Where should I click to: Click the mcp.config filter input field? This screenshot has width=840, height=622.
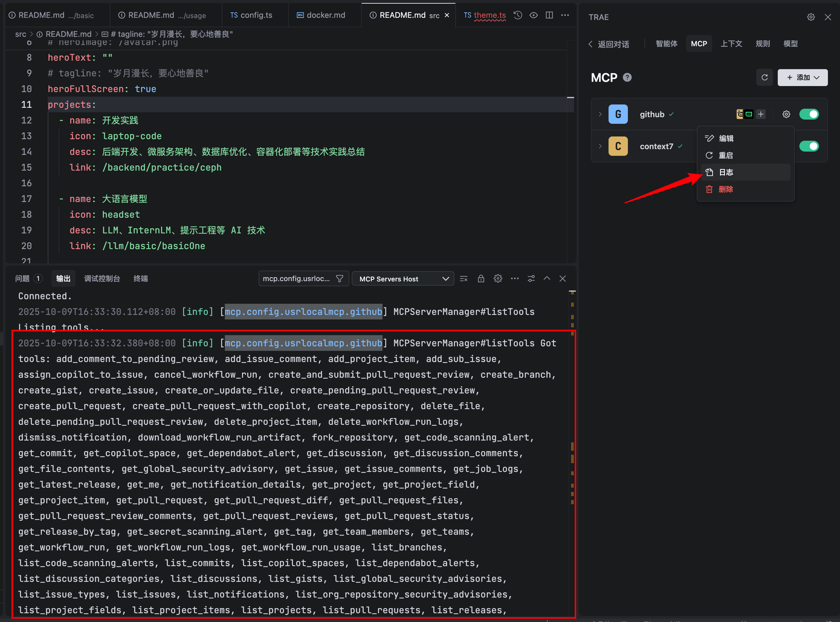[296, 279]
